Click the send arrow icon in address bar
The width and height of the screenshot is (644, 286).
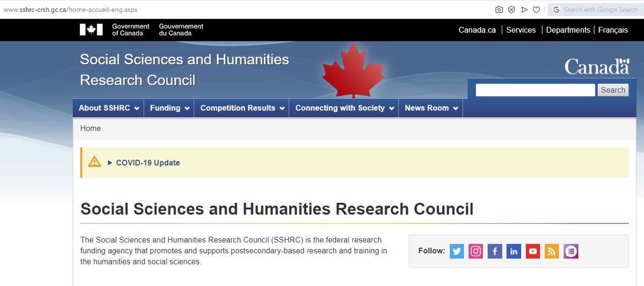(524, 10)
